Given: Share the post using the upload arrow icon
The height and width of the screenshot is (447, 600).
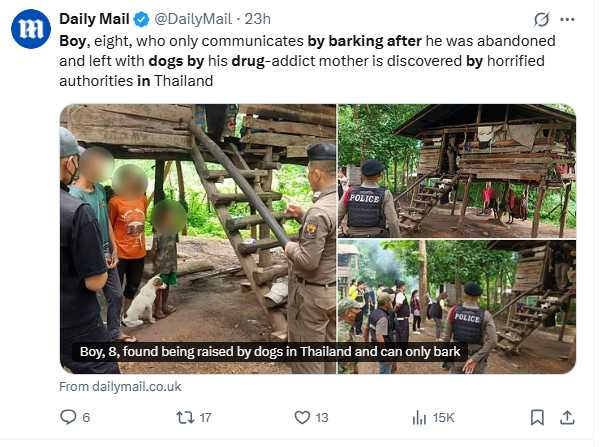Looking at the screenshot, I should pos(567,417).
